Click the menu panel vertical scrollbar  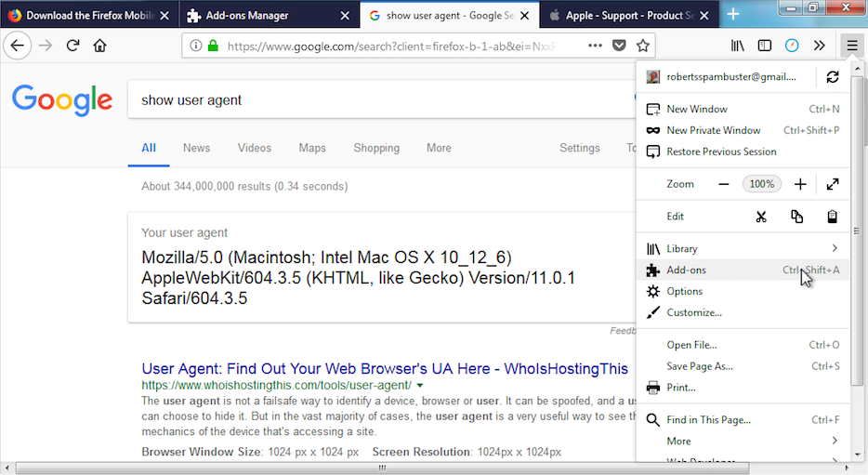click(x=857, y=231)
